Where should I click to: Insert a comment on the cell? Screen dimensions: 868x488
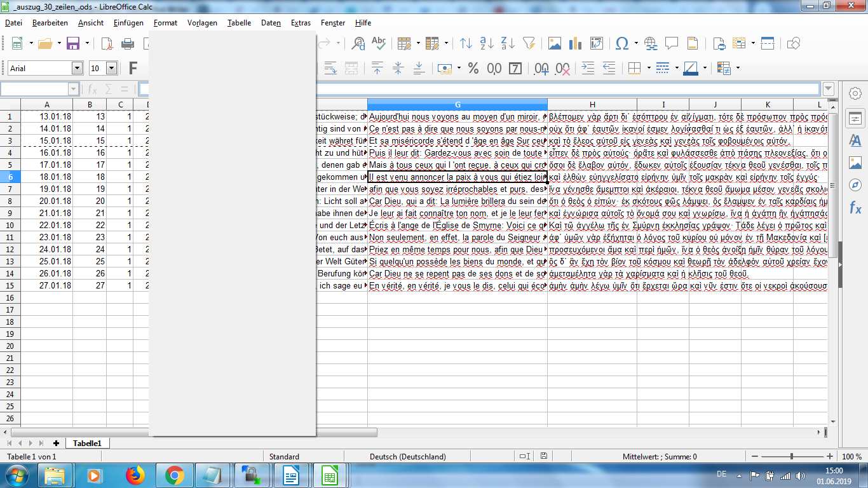click(672, 43)
